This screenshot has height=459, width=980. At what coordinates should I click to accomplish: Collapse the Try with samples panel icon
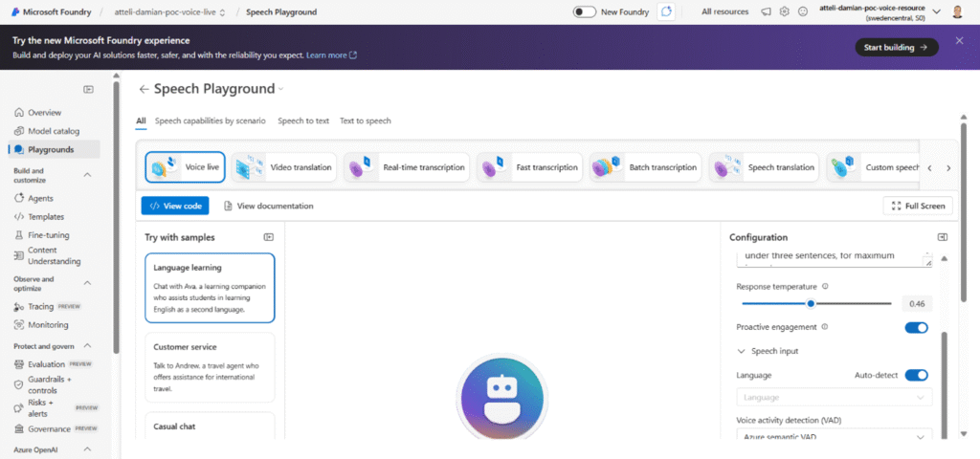click(x=269, y=237)
